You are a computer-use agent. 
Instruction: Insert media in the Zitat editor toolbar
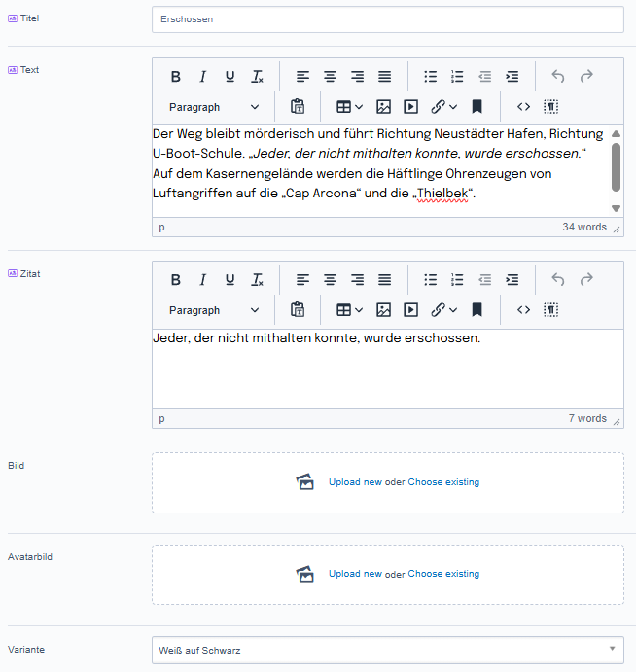(x=411, y=310)
